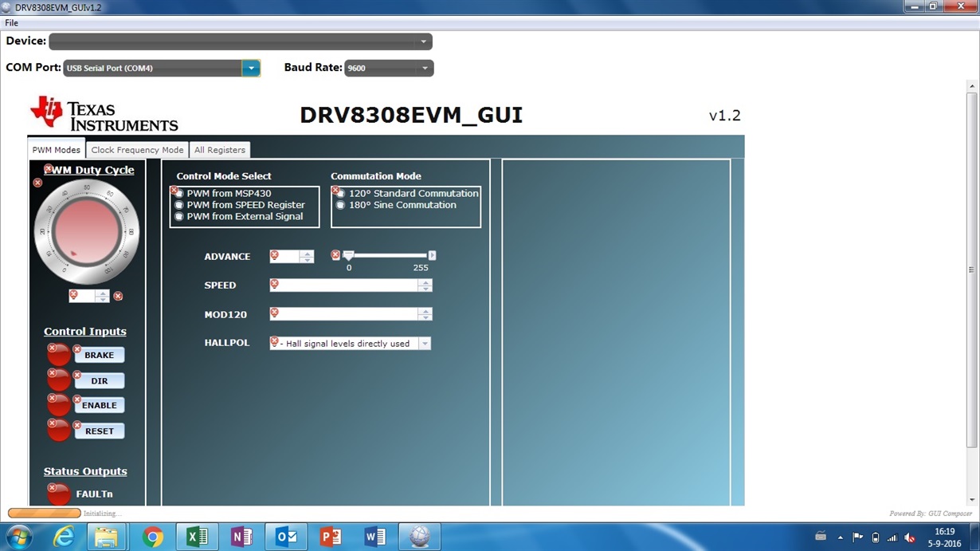
Task: Click the MOD120 input field
Action: 344,314
